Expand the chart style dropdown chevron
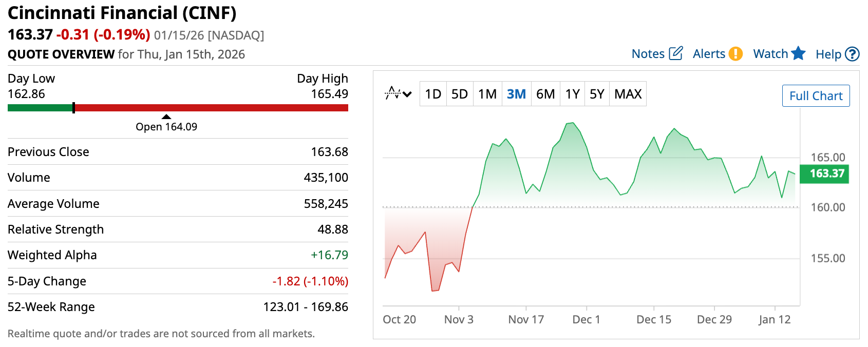This screenshot has height=347, width=868. tap(407, 94)
